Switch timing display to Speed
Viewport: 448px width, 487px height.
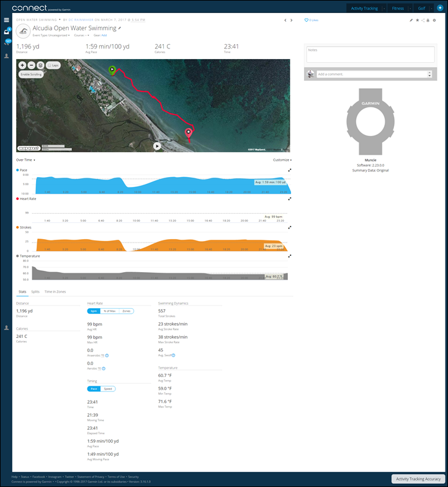tap(108, 389)
